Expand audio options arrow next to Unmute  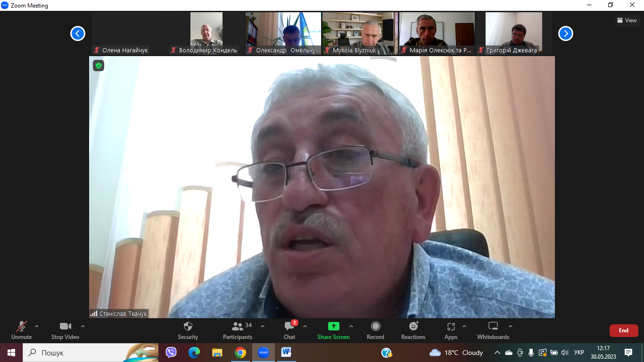[x=37, y=326]
